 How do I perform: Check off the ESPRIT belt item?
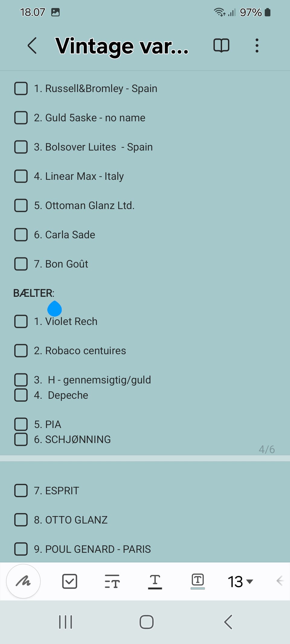pos(21,491)
